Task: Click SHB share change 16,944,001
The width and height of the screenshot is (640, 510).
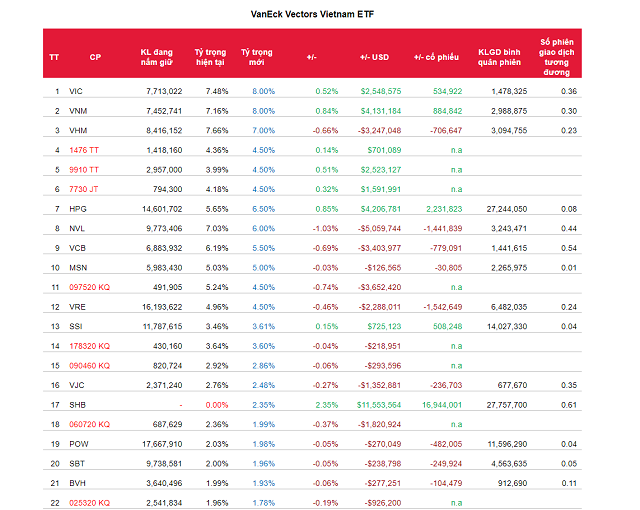Action: (x=442, y=405)
